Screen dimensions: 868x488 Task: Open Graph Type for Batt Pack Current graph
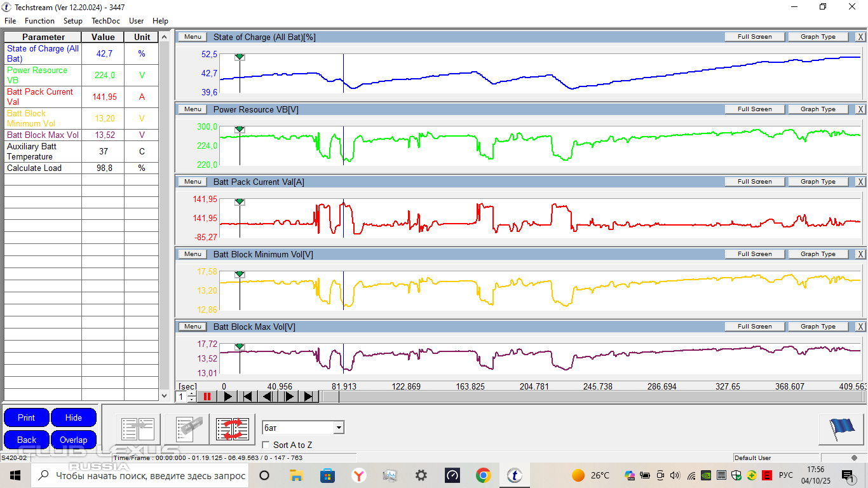(x=818, y=182)
